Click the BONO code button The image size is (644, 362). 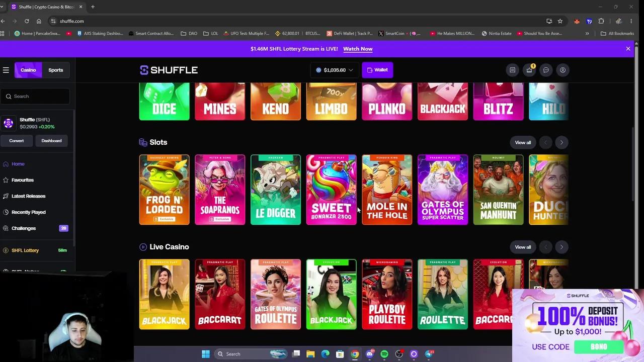[599, 347]
